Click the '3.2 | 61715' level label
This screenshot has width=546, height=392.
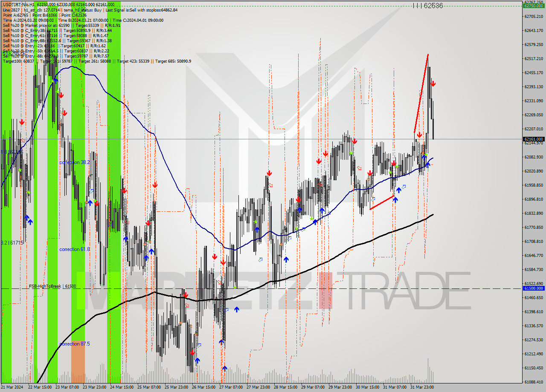point(12,242)
